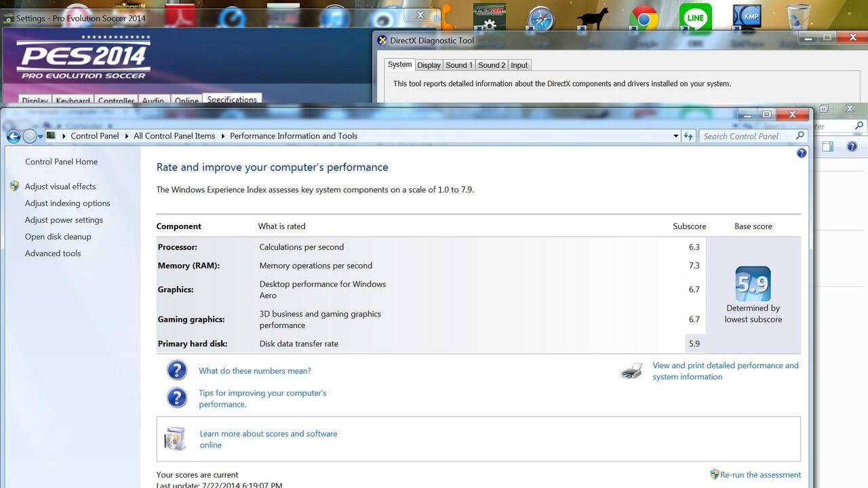Click the search magnifier in Control Panel
Image resolution: width=868 pixels, height=488 pixels.
(x=800, y=136)
